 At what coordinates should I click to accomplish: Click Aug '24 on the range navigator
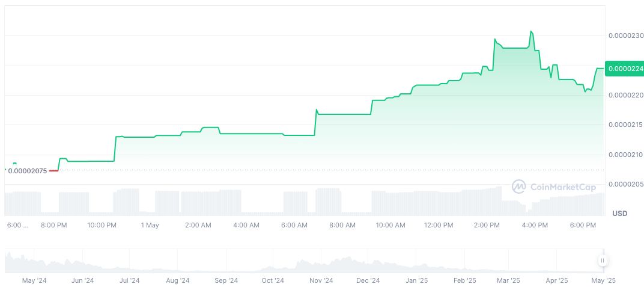(x=177, y=280)
